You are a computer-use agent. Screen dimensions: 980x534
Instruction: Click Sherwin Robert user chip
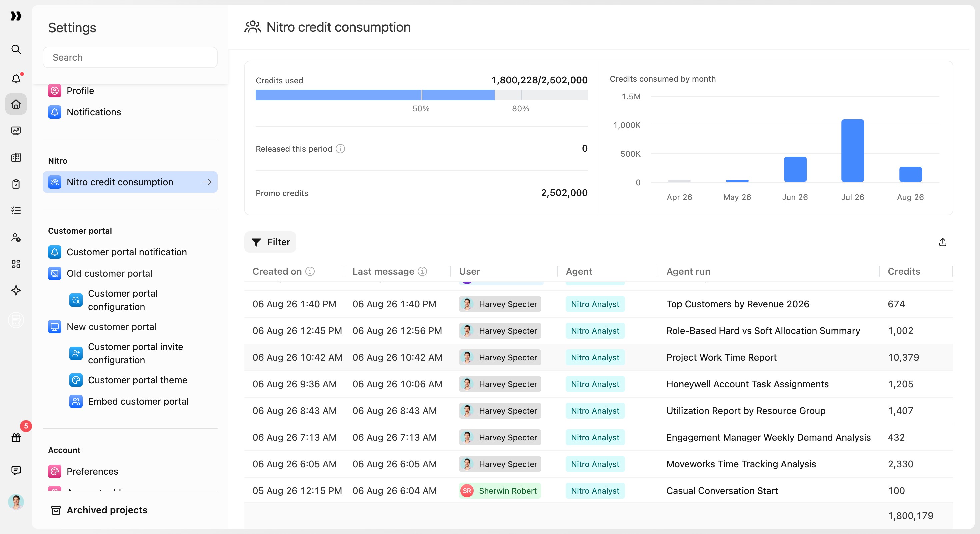tap(500, 491)
